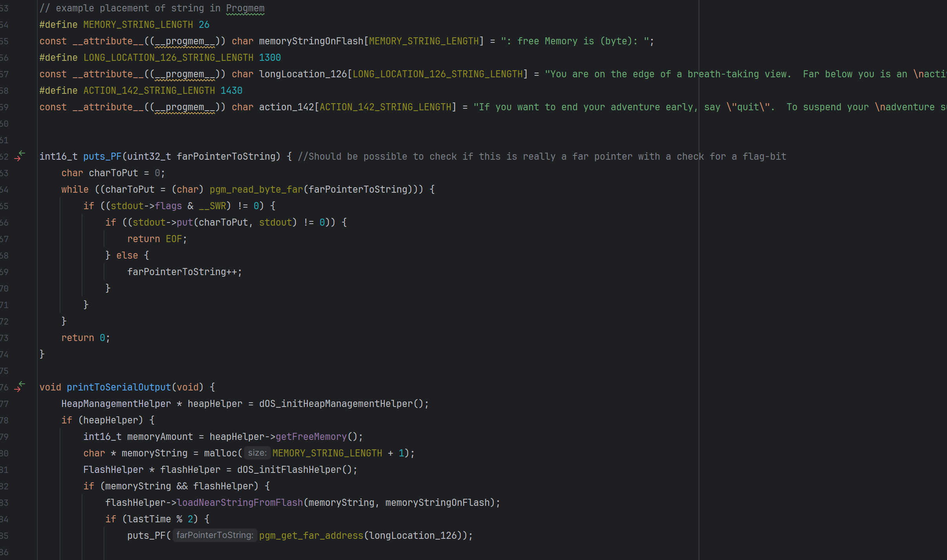Click the loadNearStringFromFlash method call

click(x=239, y=502)
